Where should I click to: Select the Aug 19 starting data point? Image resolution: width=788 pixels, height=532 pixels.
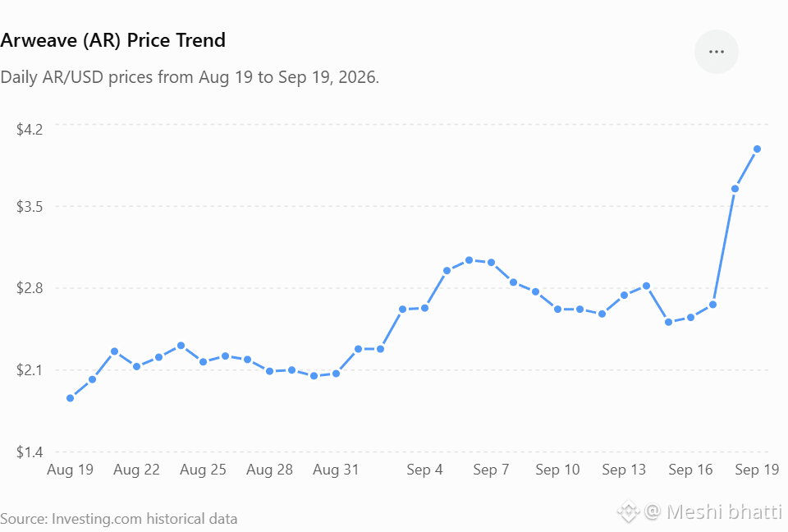click(x=71, y=398)
